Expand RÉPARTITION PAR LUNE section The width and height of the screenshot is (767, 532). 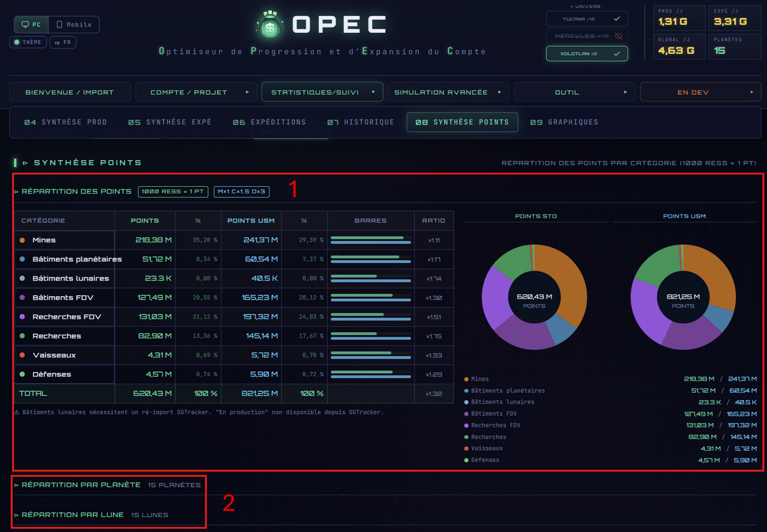pyautogui.click(x=69, y=515)
